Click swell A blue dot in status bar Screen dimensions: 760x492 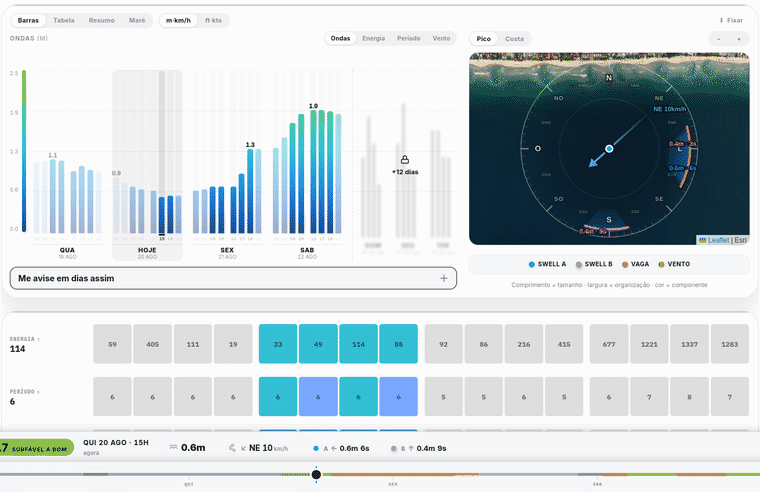316,448
